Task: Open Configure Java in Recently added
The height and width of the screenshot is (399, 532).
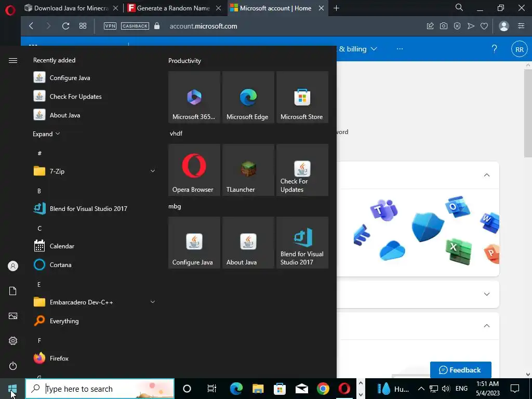Action: pyautogui.click(x=95, y=78)
